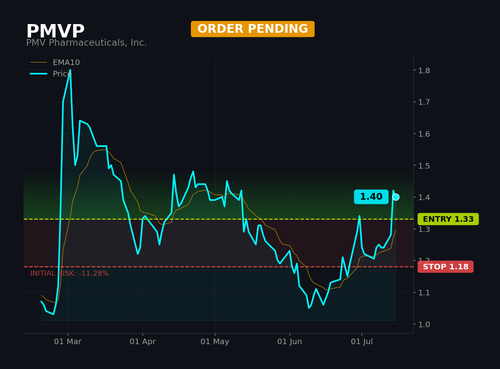The image size is (500, 369).
Task: Click the 01 Apr axis label
Action: (142, 341)
